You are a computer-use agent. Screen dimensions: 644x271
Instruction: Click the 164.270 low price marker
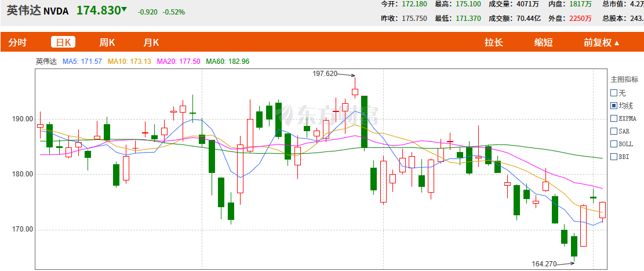(x=545, y=263)
